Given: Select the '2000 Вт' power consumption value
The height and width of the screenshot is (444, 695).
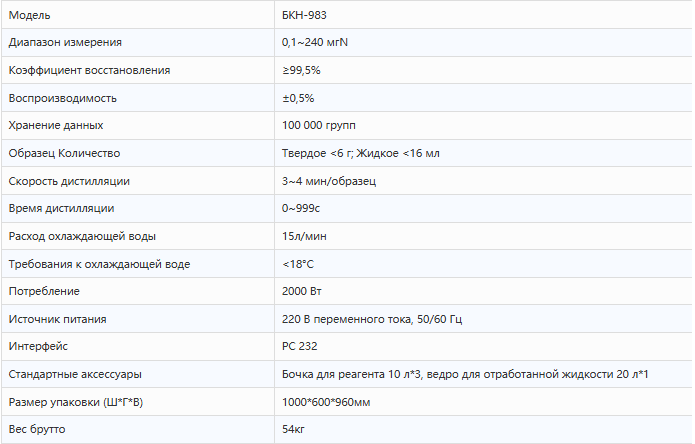Looking at the screenshot, I should (305, 291).
